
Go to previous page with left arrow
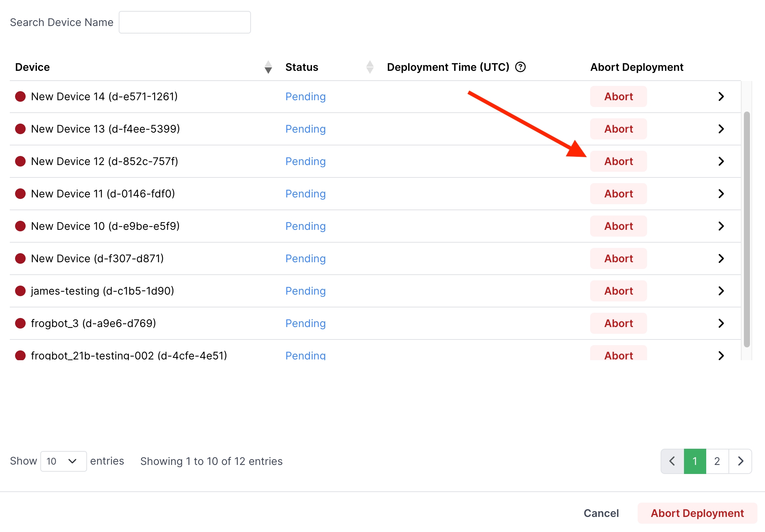(x=672, y=461)
